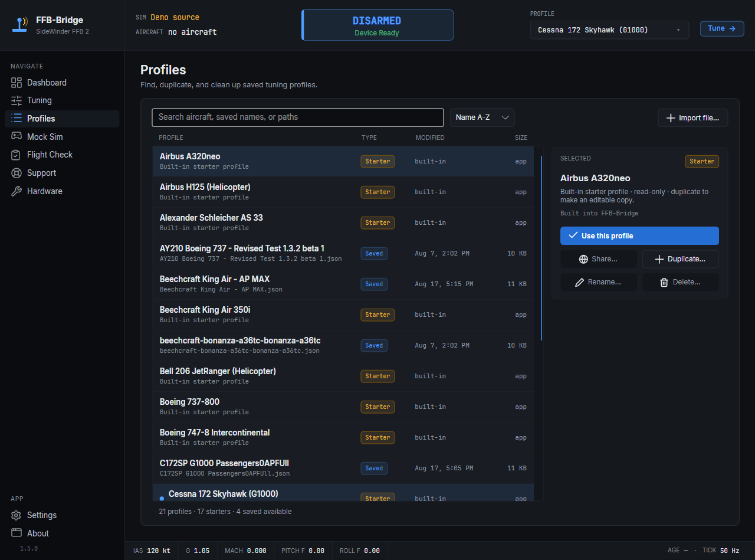Open Flight Check from sidebar
This screenshot has height=560, width=755.
pyautogui.click(x=62, y=155)
